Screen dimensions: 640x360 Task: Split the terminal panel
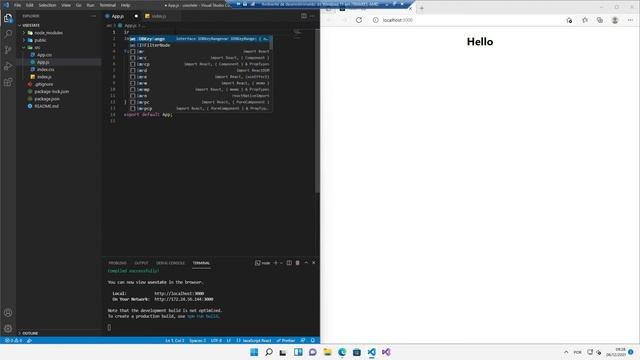click(x=289, y=263)
